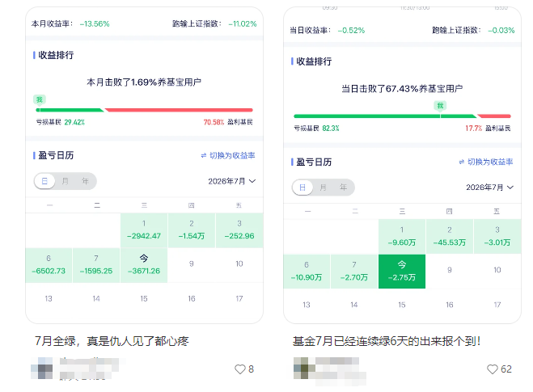Viewport: 533px width, 392px height.
Task: Click text 本月击败了1.69%养基宝用户
Action: click(x=144, y=82)
